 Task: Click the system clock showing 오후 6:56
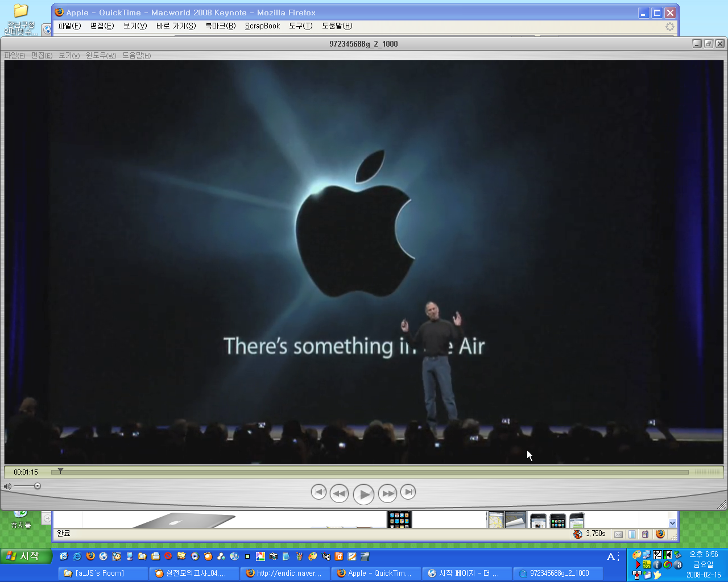[704, 554]
